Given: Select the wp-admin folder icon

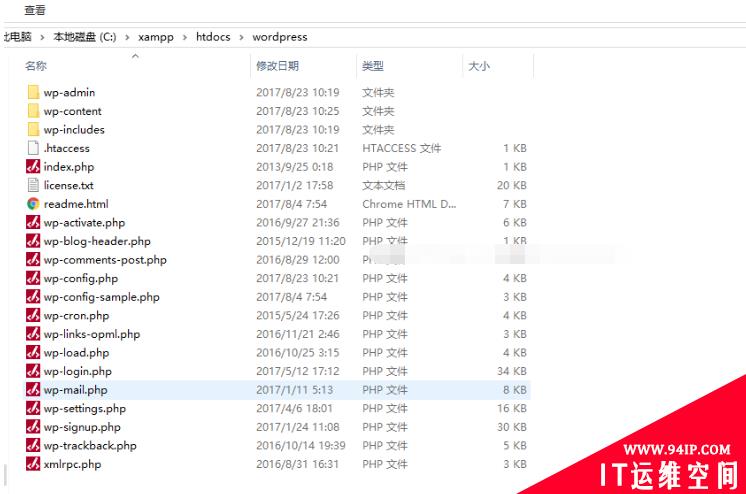Looking at the screenshot, I should point(33,92).
